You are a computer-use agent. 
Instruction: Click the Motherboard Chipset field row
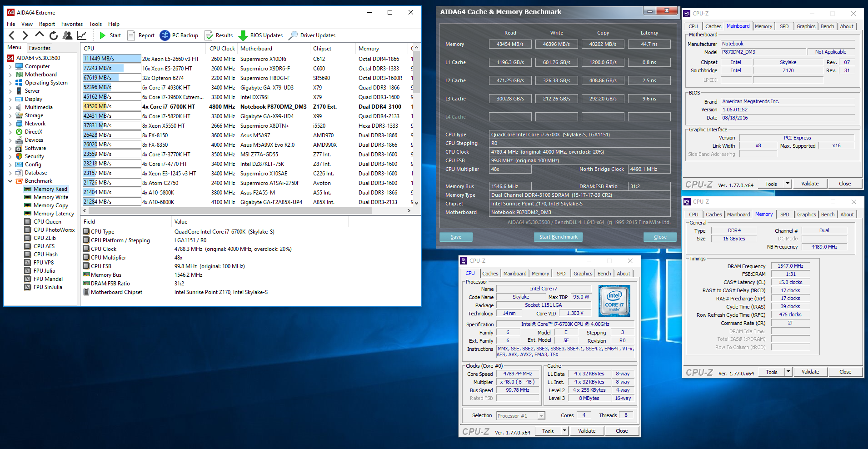[x=250, y=292]
